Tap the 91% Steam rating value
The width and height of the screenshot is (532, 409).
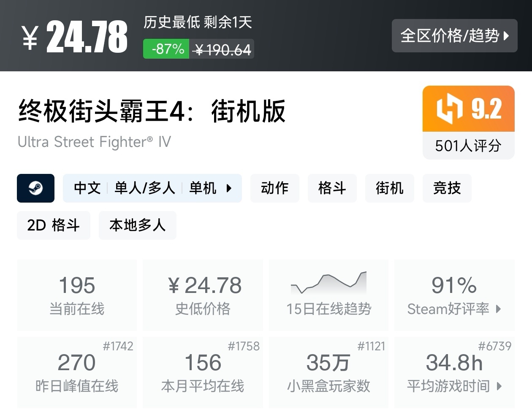454,286
